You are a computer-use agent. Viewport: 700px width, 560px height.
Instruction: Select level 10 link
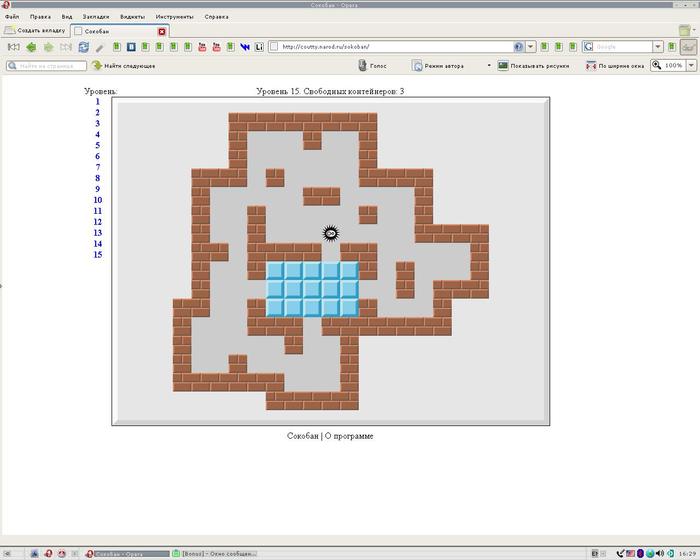(98, 200)
